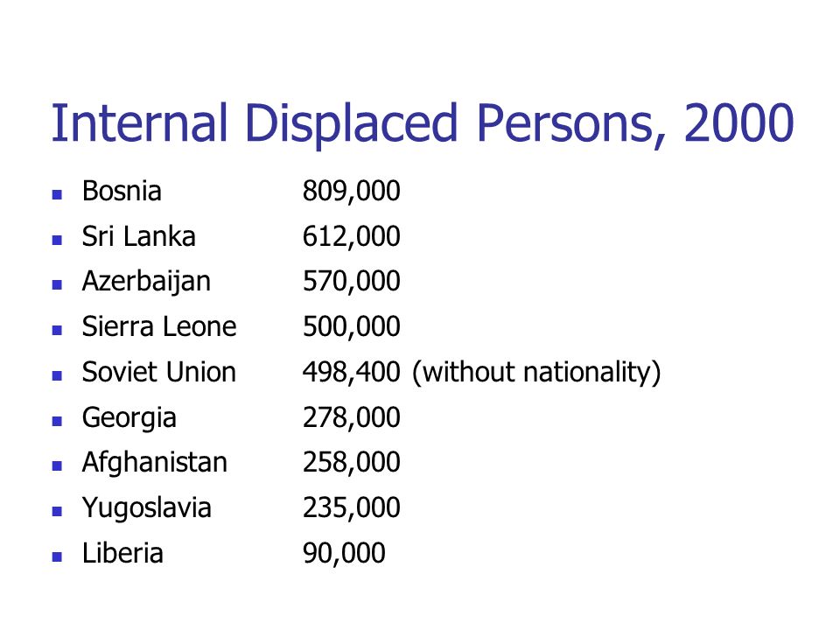Select the 570,000 value for Azerbaijan
The width and height of the screenshot is (840, 630).
click(352, 282)
